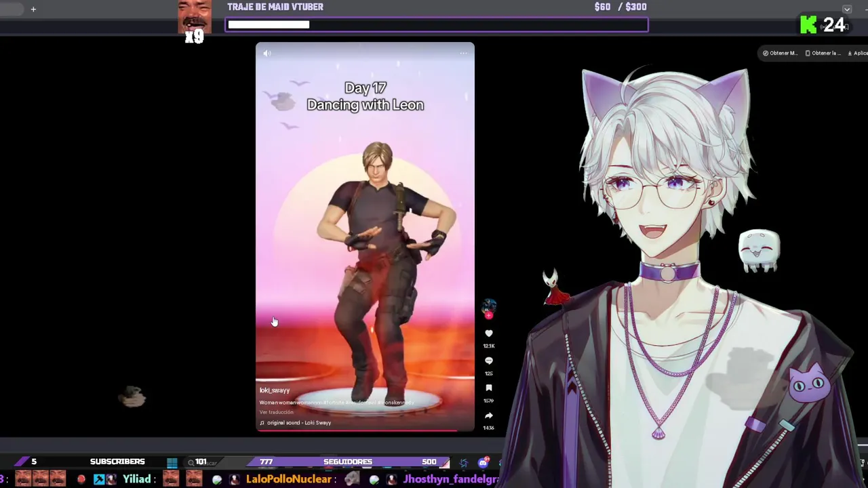868x488 pixels.
Task: Seek on the red video progress bar
Action: (x=365, y=430)
